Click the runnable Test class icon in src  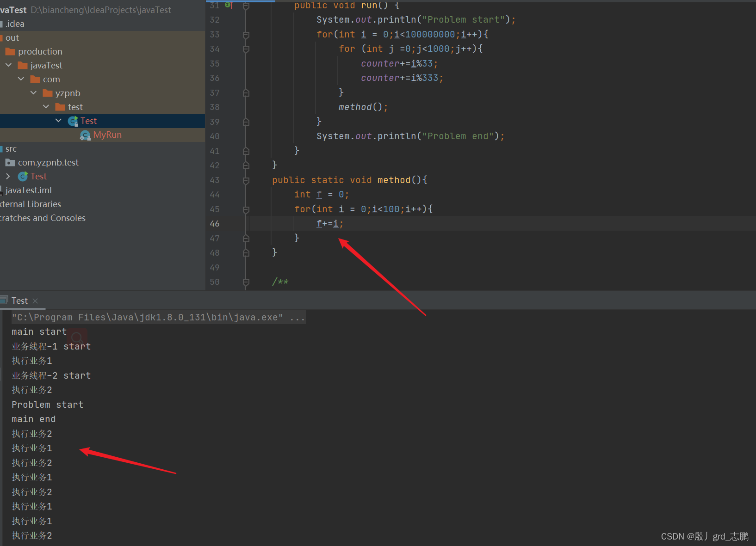pos(23,176)
